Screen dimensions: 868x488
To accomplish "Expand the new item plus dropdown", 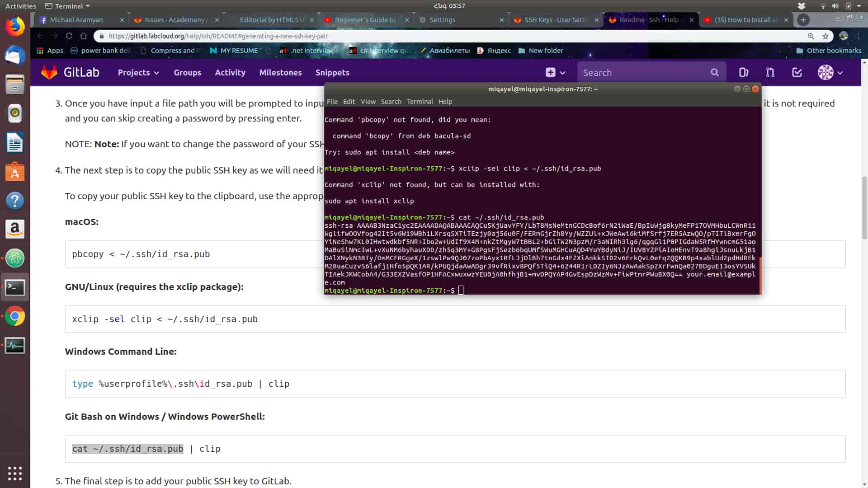I will click(556, 72).
